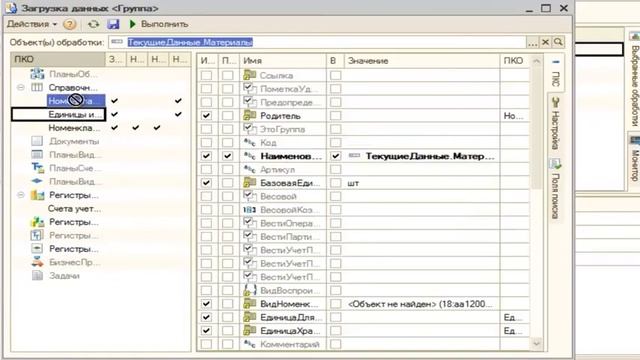Click scroll down arrow of fields table
The image size is (640, 360).
pyautogui.click(x=536, y=344)
